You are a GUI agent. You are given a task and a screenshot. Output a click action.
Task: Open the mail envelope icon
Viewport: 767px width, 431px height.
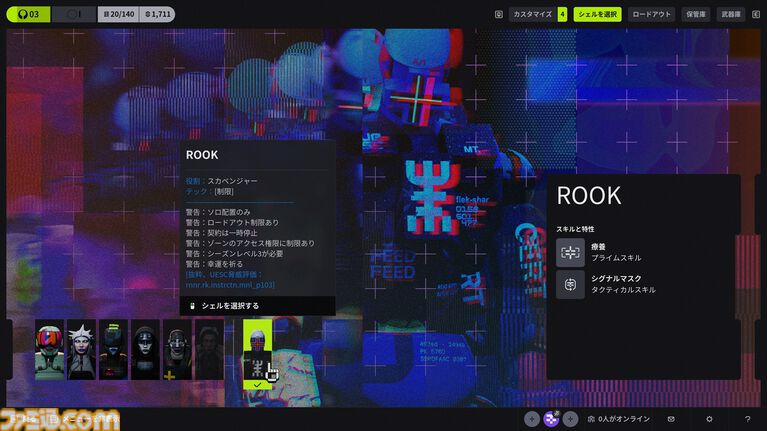pyautogui.click(x=671, y=419)
